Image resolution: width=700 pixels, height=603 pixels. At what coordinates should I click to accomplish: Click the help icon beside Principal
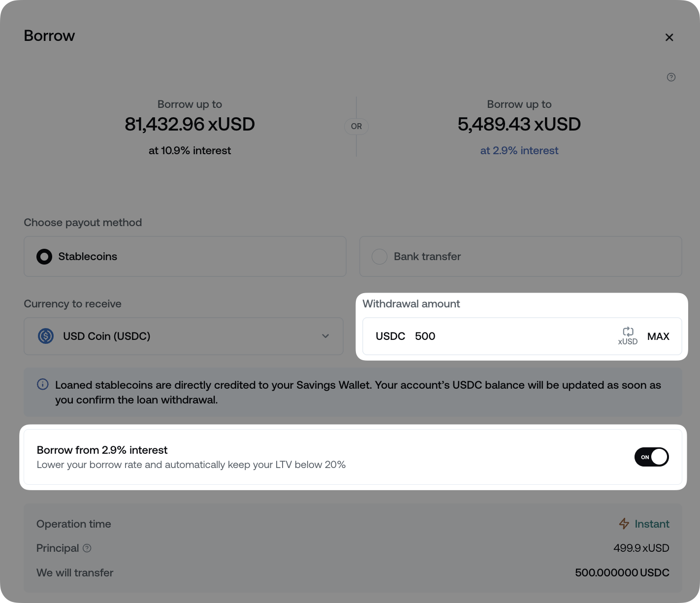87,548
